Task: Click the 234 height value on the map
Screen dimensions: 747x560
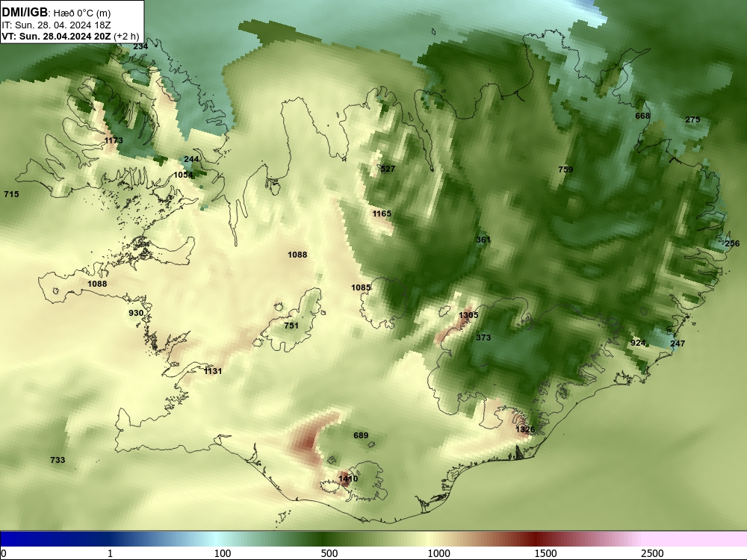Action: tap(140, 46)
